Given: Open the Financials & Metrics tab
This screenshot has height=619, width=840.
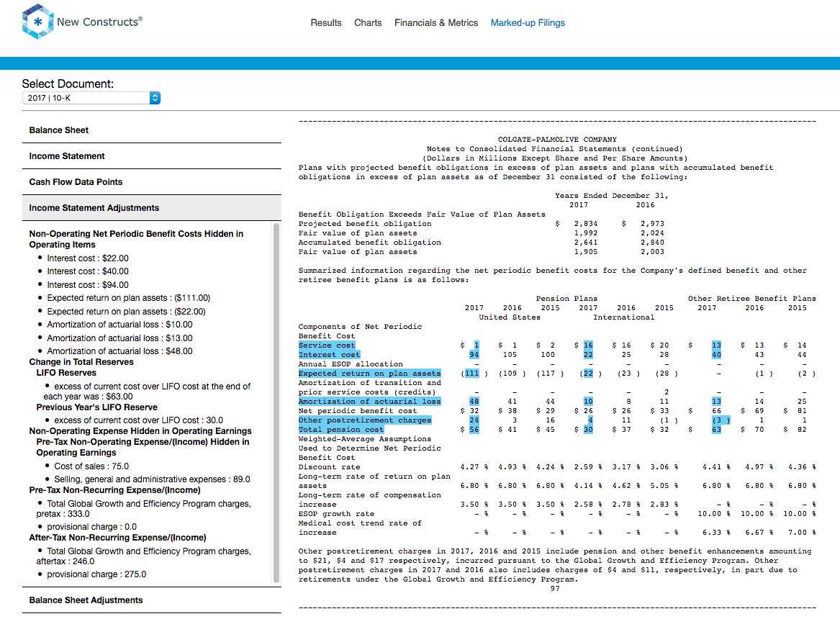Looking at the screenshot, I should (436, 22).
